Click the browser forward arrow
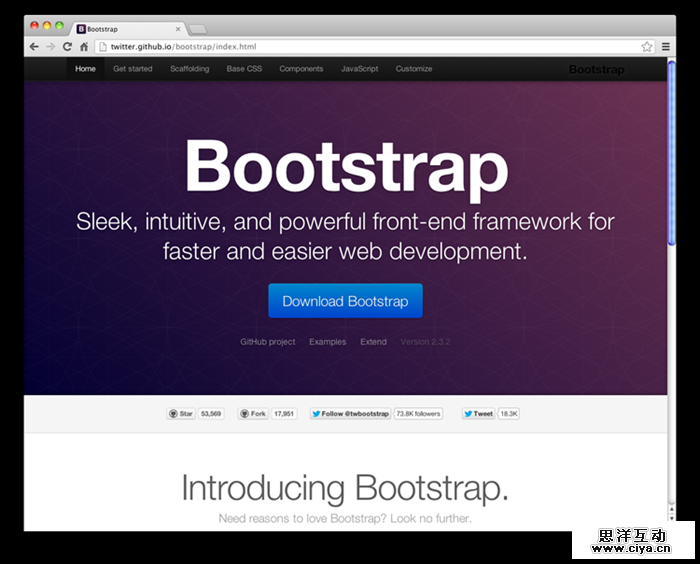This screenshot has width=700, height=564. tap(50, 47)
